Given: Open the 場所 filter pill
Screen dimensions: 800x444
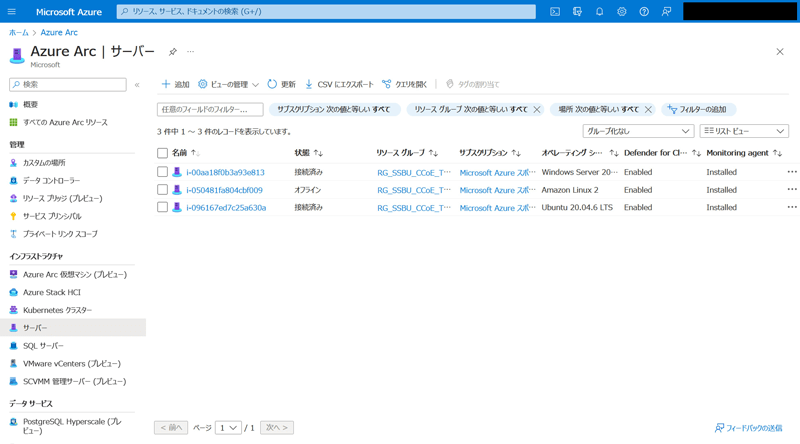Looking at the screenshot, I should tap(598, 109).
